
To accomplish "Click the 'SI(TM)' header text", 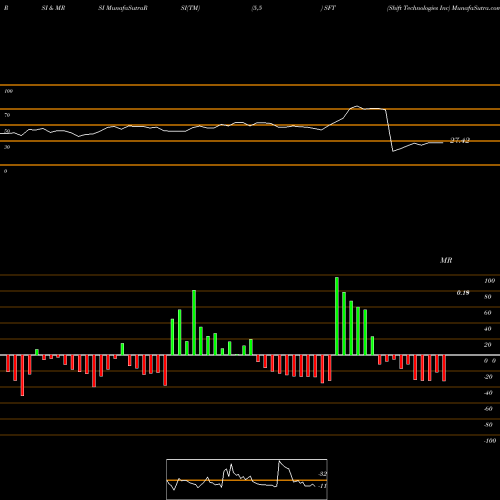I will (190, 8).
